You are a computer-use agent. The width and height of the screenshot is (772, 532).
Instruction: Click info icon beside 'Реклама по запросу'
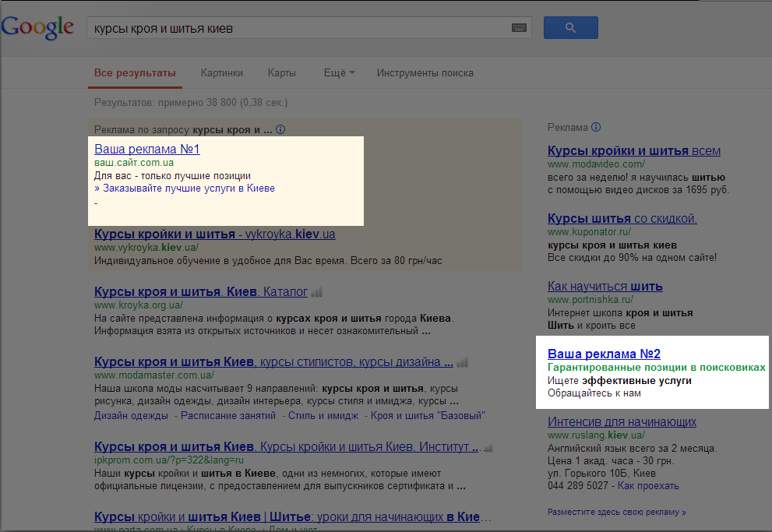coord(280,130)
